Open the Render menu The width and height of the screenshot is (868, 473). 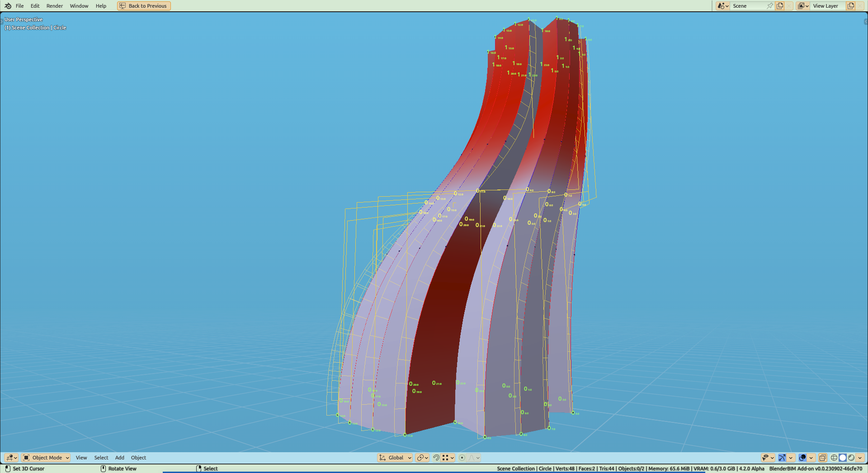[55, 6]
